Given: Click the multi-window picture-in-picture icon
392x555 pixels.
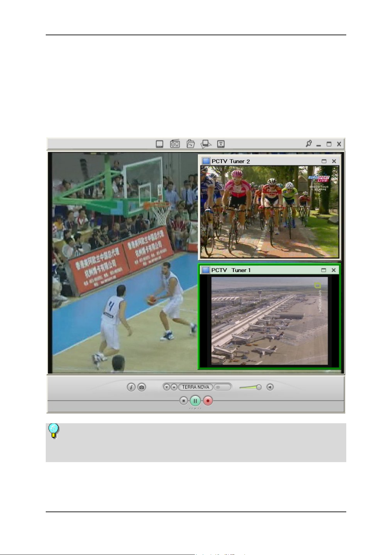Looking at the screenshot, I should point(206,144).
